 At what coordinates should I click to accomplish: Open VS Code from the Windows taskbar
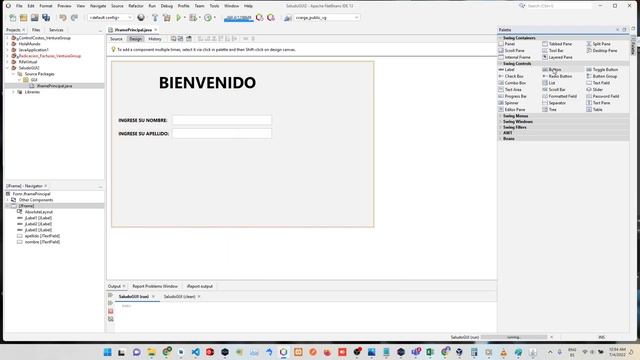click(x=195, y=352)
